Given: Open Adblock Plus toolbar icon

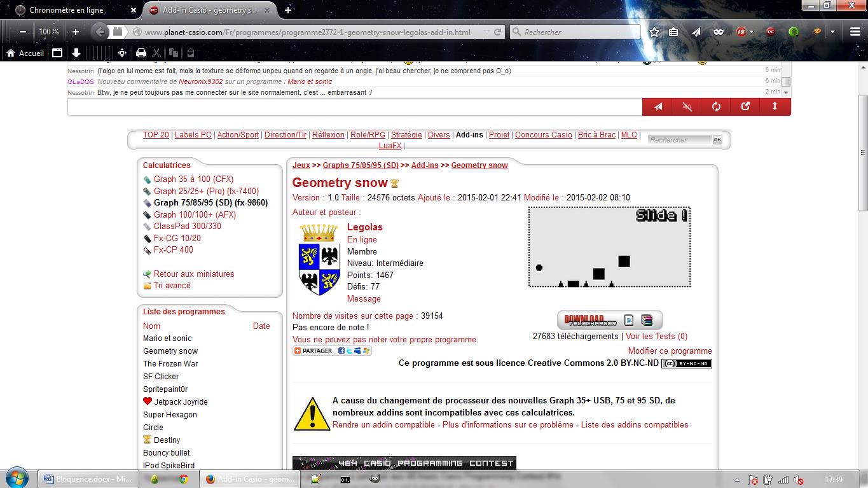Looking at the screenshot, I should [x=741, y=32].
